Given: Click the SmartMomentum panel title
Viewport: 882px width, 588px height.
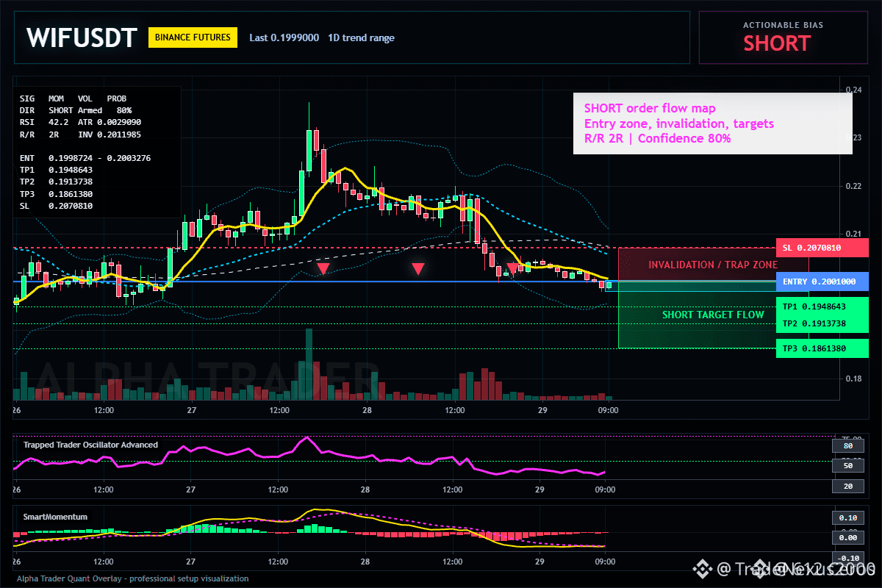Looking at the screenshot, I should click(55, 517).
